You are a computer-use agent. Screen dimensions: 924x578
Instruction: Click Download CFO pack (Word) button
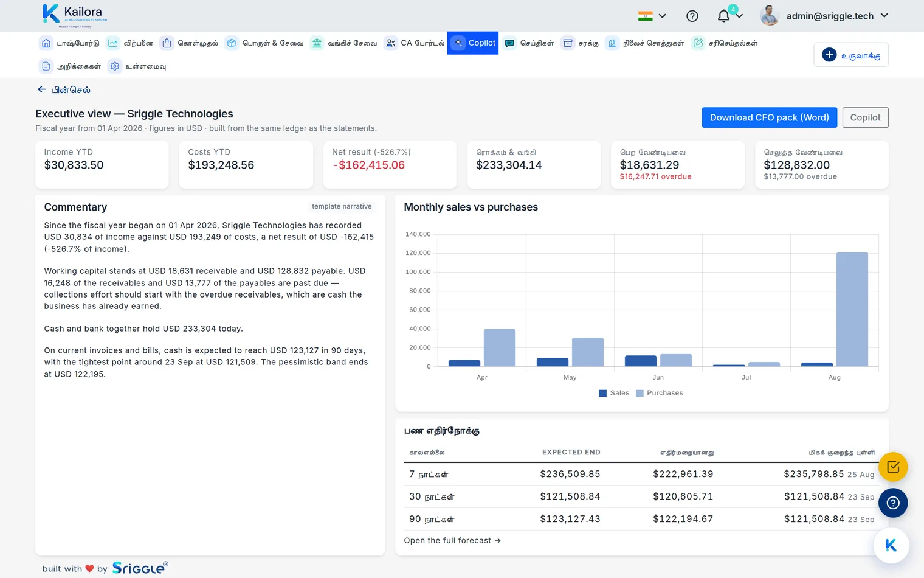click(x=770, y=117)
